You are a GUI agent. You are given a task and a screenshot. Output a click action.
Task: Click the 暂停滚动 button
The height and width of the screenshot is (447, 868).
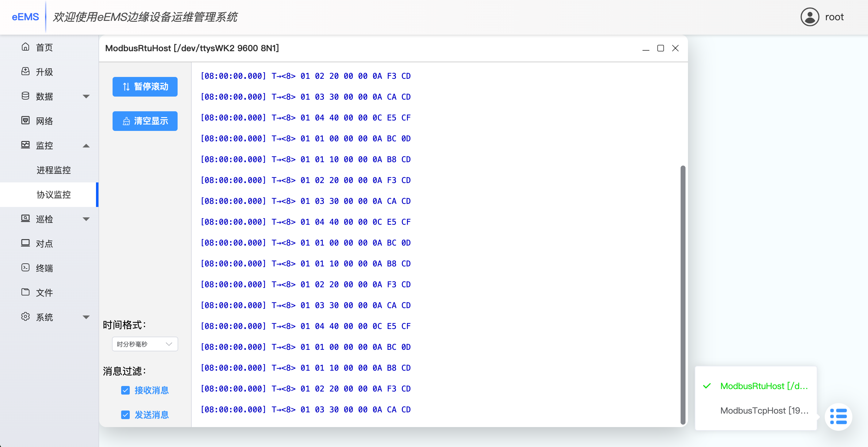145,87
